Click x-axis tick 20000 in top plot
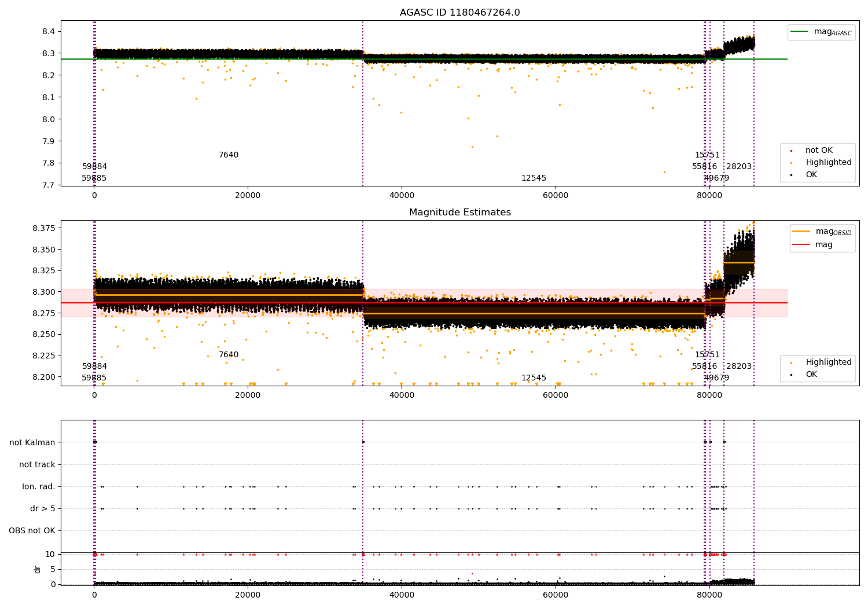 point(248,196)
